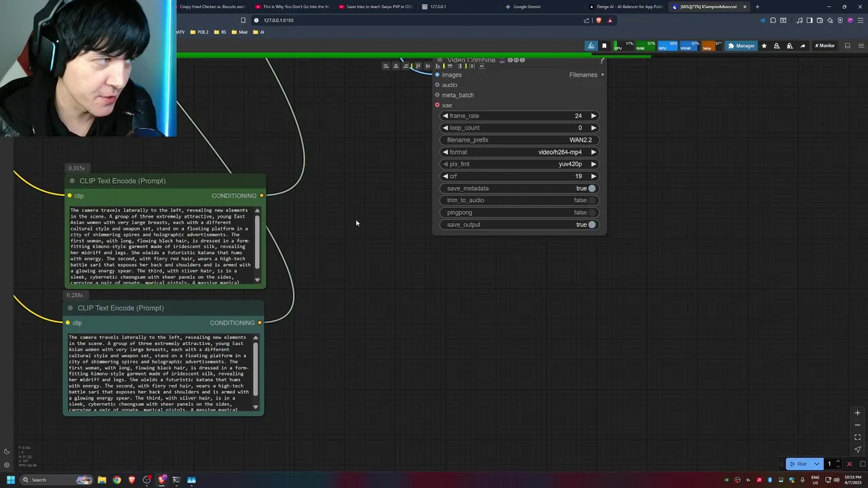Open the POE 2 bookmarks folder
868x488 pixels.
199,32
